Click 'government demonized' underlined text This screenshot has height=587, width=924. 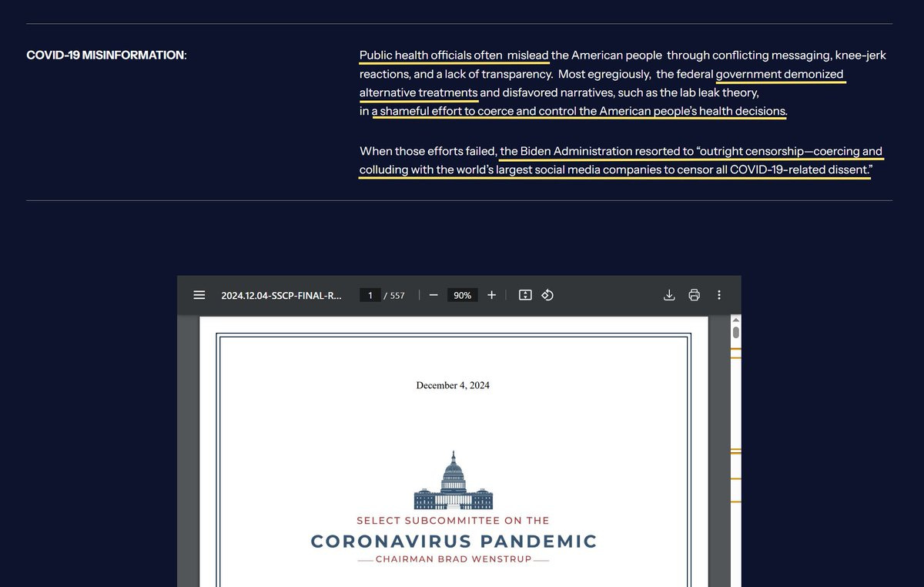(780, 74)
